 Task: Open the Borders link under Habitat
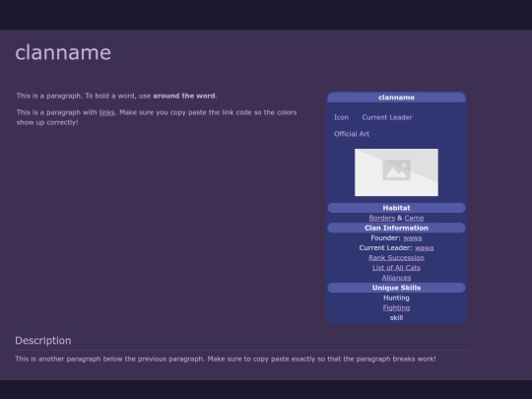point(382,218)
